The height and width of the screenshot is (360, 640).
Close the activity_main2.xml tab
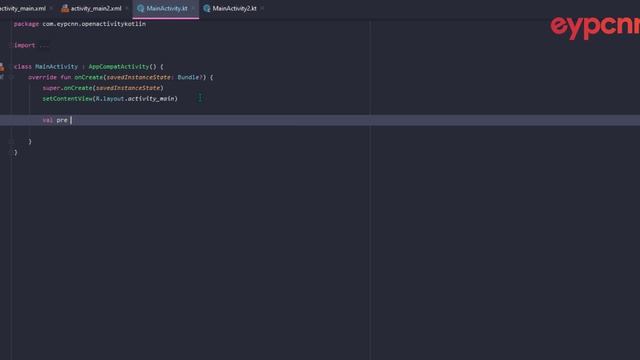click(127, 8)
